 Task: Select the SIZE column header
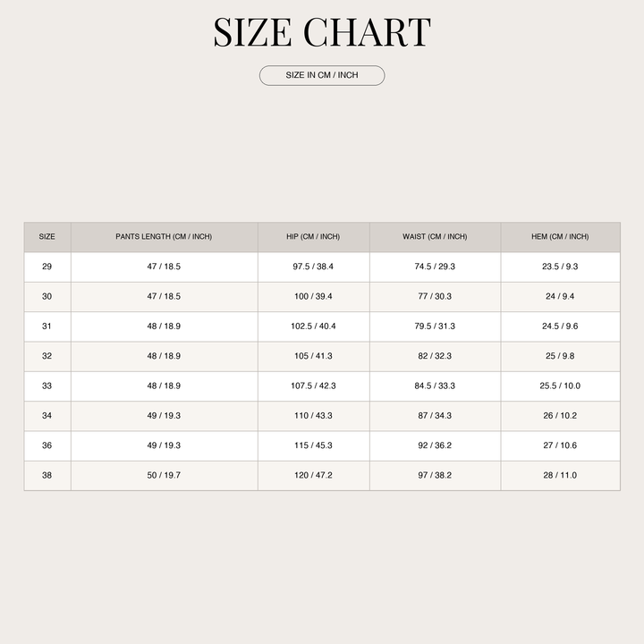point(47,237)
